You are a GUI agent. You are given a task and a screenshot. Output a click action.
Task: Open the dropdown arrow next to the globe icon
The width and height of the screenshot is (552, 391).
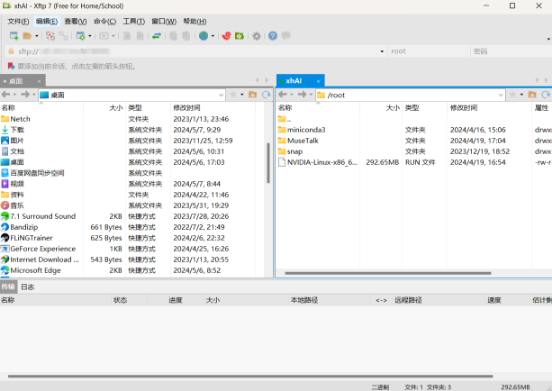point(213,36)
